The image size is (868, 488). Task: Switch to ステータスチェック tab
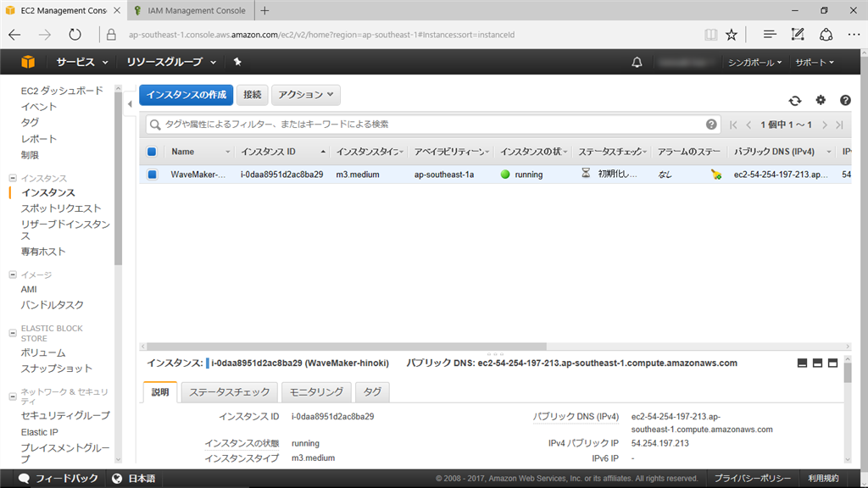[229, 391]
